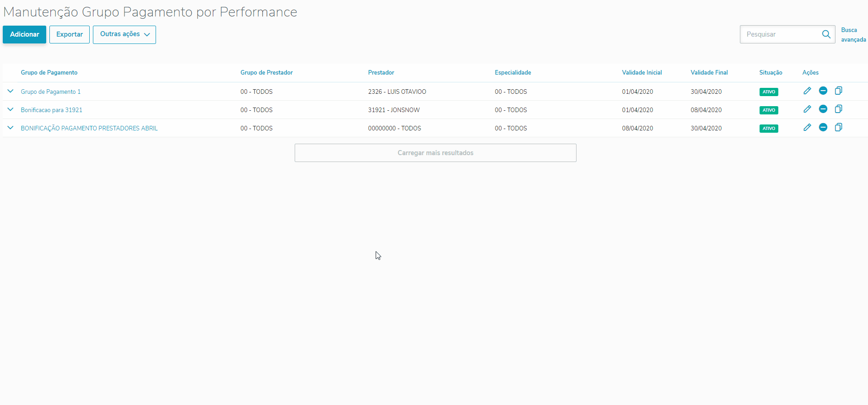Click remove icon for BONIFICAÇÃO PAGAMENTO PRESTADORES ABRIL
Image resolution: width=868 pixels, height=405 pixels.
(823, 128)
